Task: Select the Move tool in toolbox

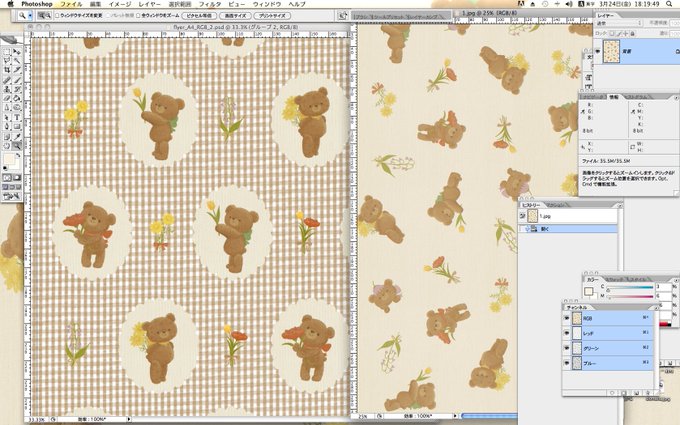Action: click(17, 52)
